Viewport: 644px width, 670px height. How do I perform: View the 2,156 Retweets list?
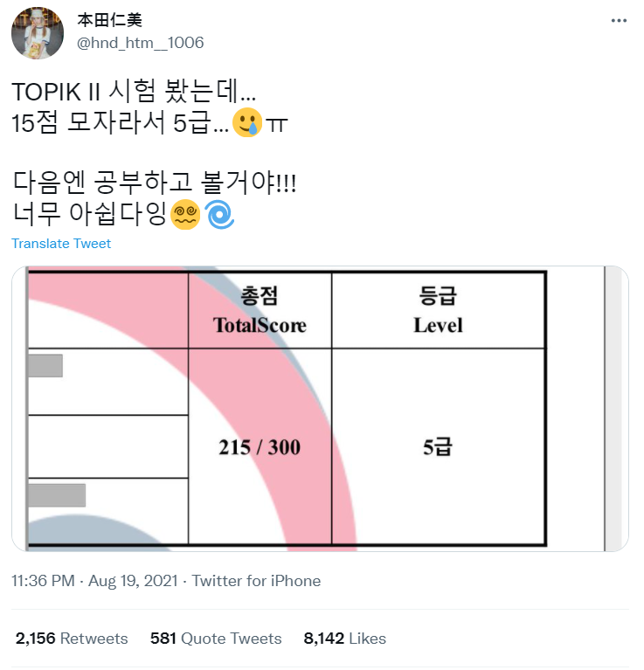(x=70, y=639)
